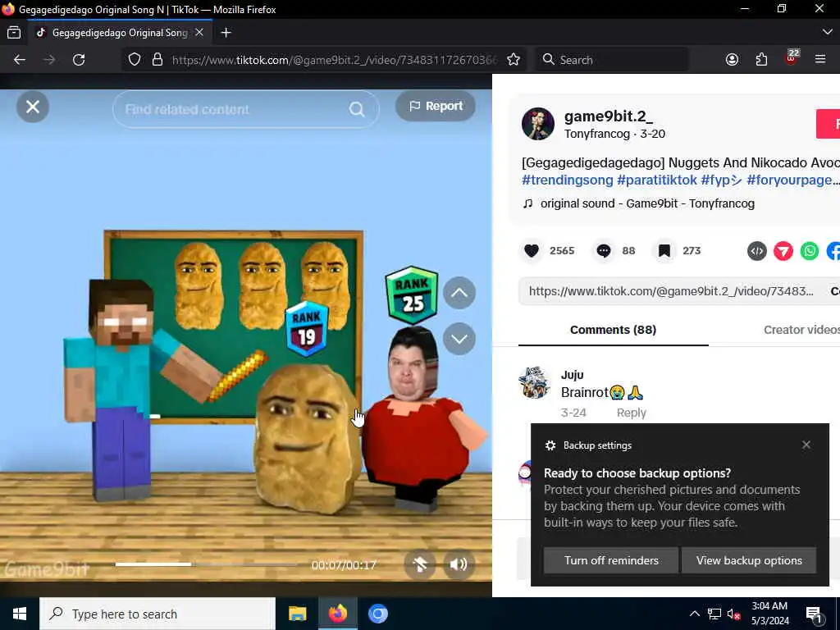This screenshot has height=630, width=840.
Task: Open the list all tabs dropdown
Action: click(827, 33)
